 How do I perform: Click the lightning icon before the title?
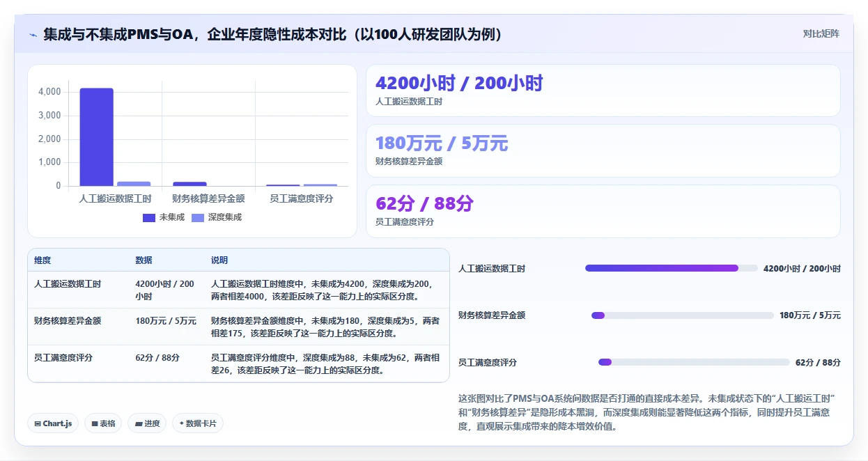(x=33, y=34)
